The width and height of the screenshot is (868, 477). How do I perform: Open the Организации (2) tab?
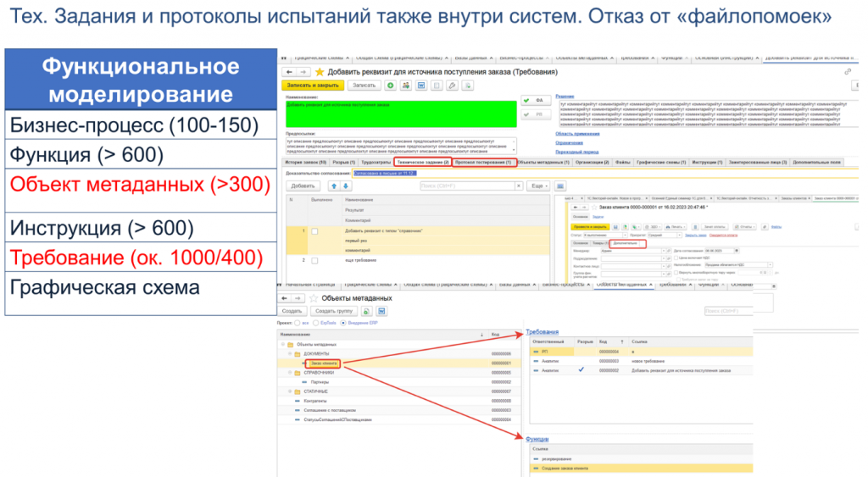click(x=592, y=162)
